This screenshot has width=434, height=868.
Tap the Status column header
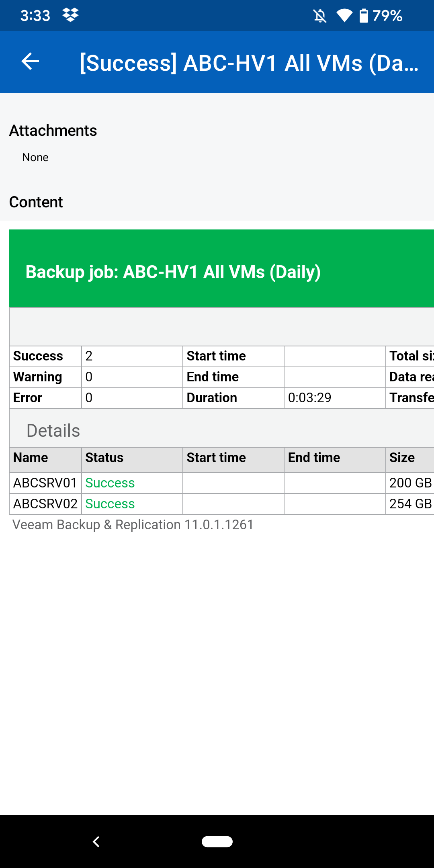[104, 458]
